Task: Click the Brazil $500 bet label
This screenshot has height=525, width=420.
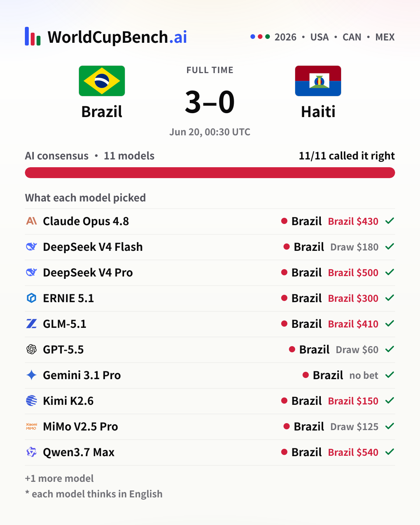Action: coord(353,273)
